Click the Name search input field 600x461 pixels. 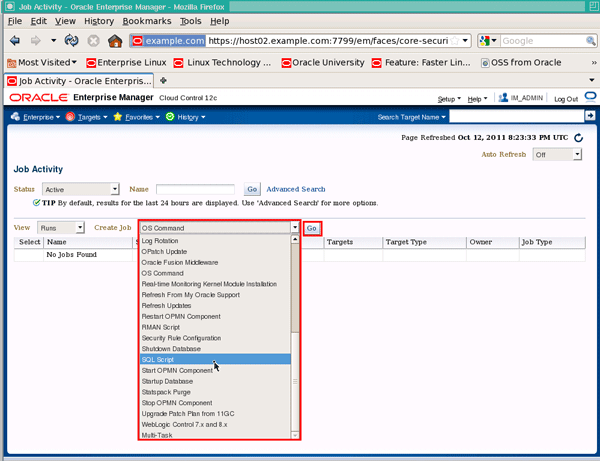pos(195,189)
